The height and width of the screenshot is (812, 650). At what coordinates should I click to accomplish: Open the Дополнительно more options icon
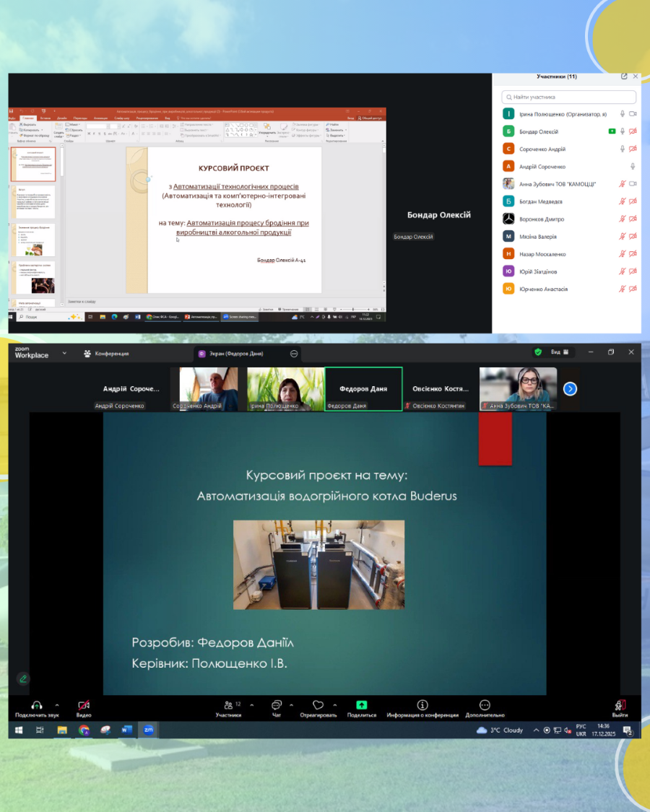pyautogui.click(x=485, y=705)
